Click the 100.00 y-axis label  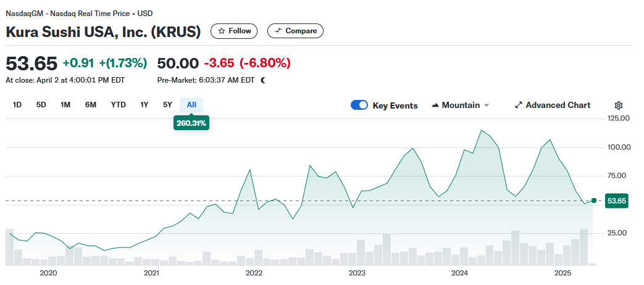coord(618,147)
